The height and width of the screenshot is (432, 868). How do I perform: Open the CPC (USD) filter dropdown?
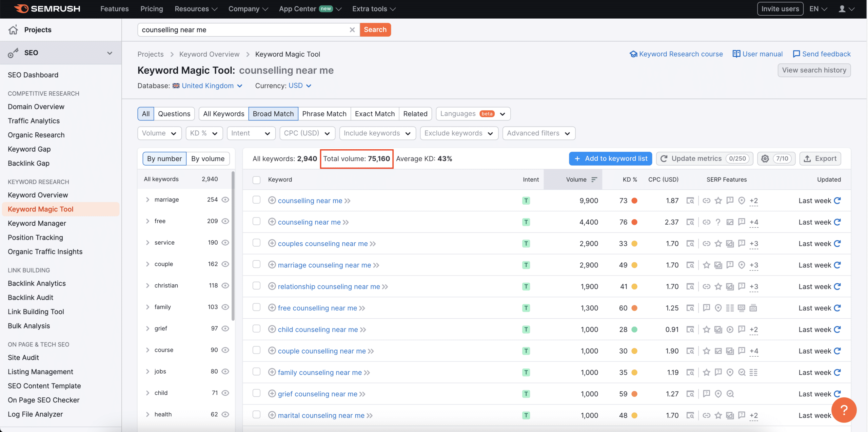click(307, 133)
